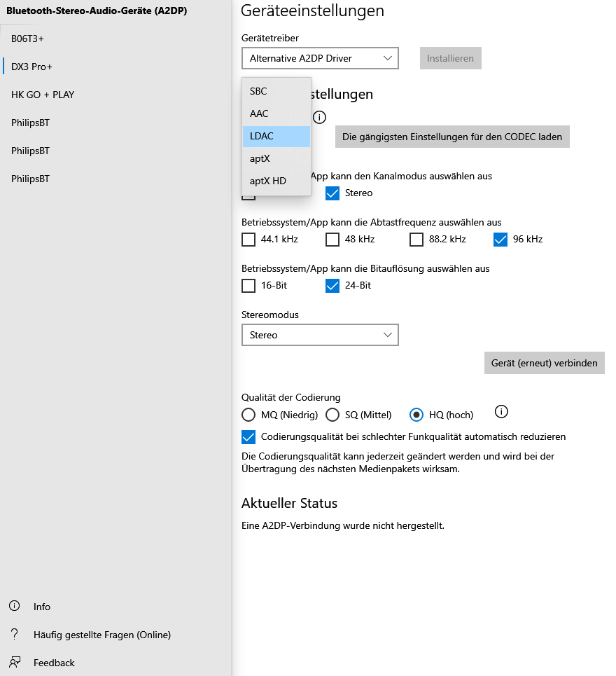This screenshot has height=676, width=616.
Task: Click the Qualität der Codierung label
Action: coord(290,397)
